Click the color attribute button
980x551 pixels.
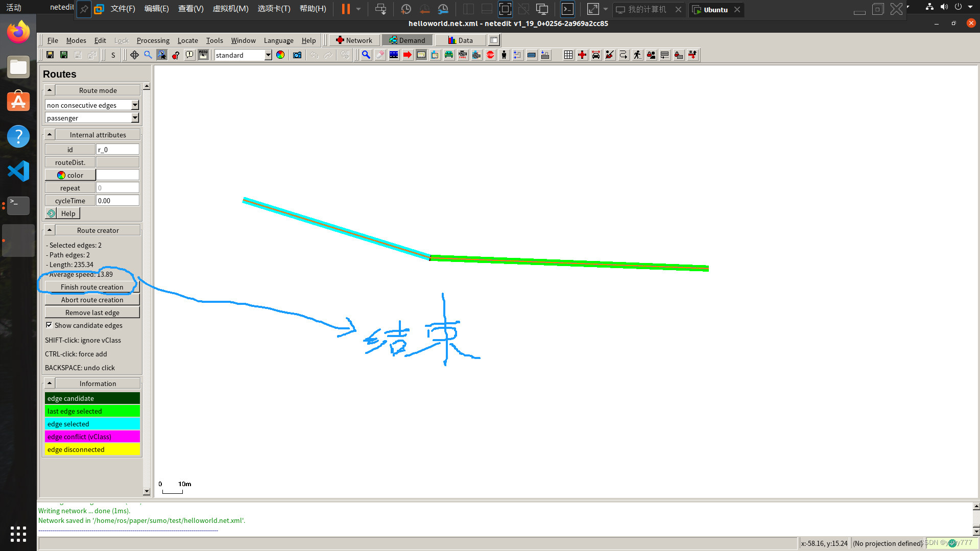[70, 175]
